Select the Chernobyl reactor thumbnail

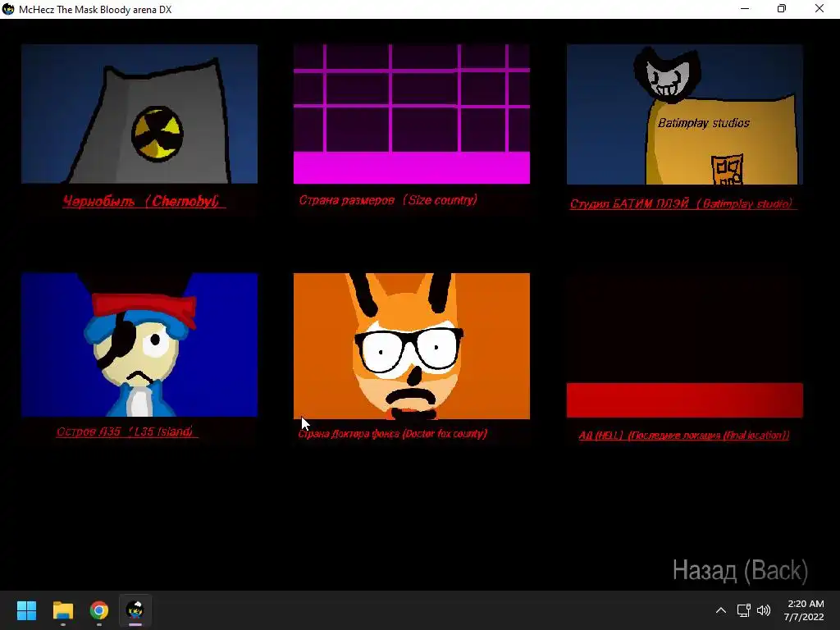[x=139, y=113]
